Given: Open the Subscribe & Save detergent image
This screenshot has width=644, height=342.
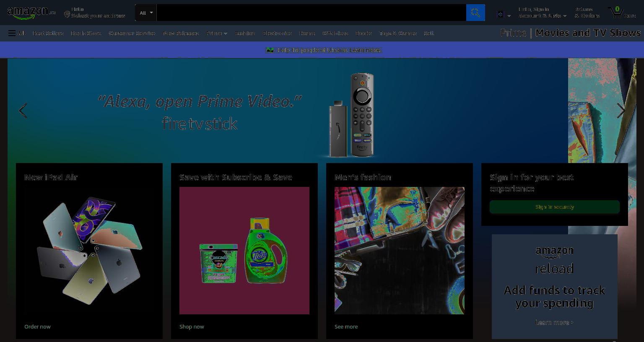Looking at the screenshot, I should pos(244,251).
